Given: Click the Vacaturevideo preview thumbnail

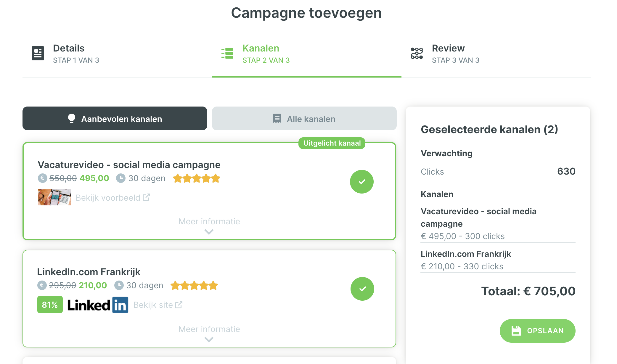Looking at the screenshot, I should (x=54, y=197).
